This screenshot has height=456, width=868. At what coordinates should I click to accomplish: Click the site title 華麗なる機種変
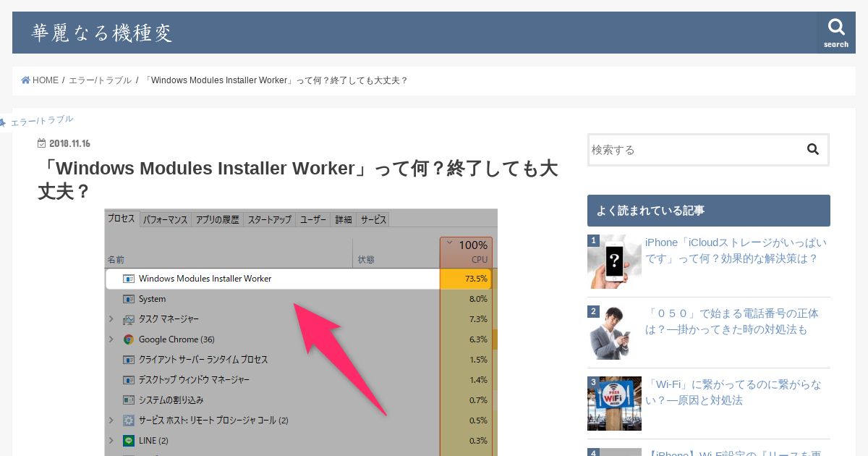(x=101, y=33)
